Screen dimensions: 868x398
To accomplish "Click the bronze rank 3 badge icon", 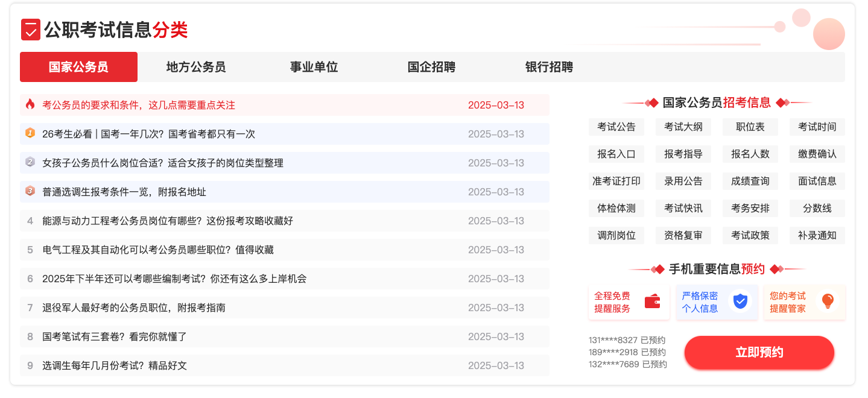I will 30,191.
